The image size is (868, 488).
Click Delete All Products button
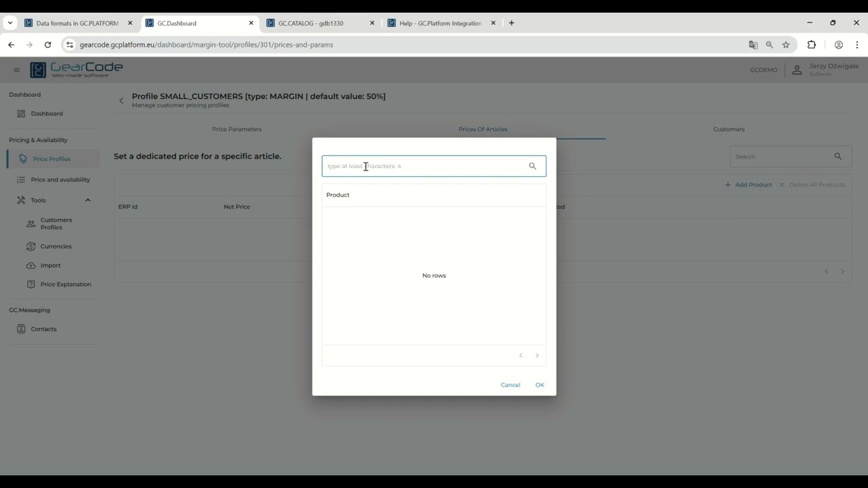(812, 184)
